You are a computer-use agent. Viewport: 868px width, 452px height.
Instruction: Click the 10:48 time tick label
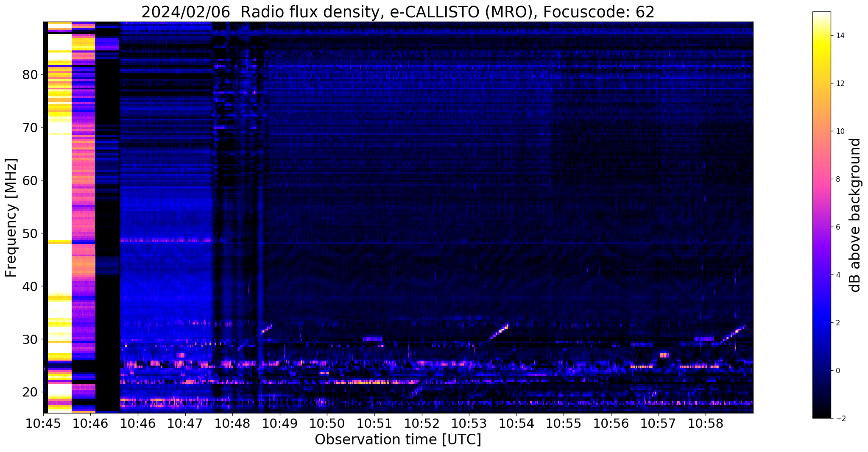tap(232, 424)
